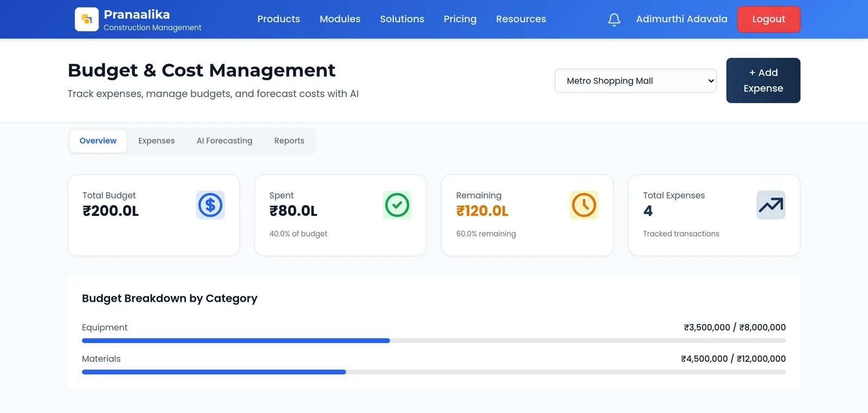Click the clock icon on Remaining card
This screenshot has height=413, width=868.
click(584, 205)
